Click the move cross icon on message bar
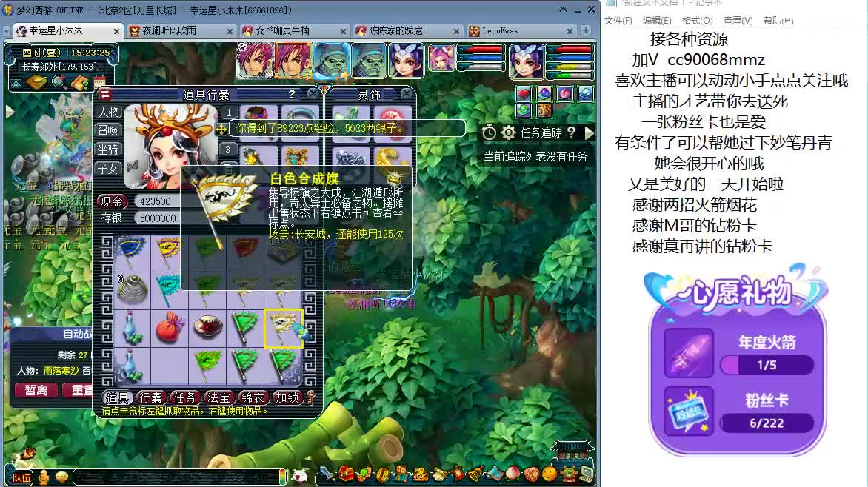Image resolution: width=868 pixels, height=487 pixels. 221,129
